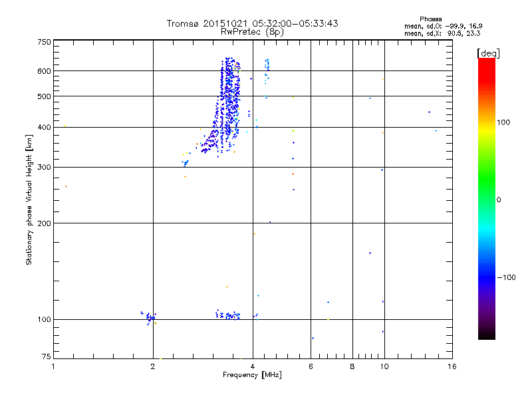Click the 'Phases' header label
This screenshot has height=399, width=532.
[430, 19]
